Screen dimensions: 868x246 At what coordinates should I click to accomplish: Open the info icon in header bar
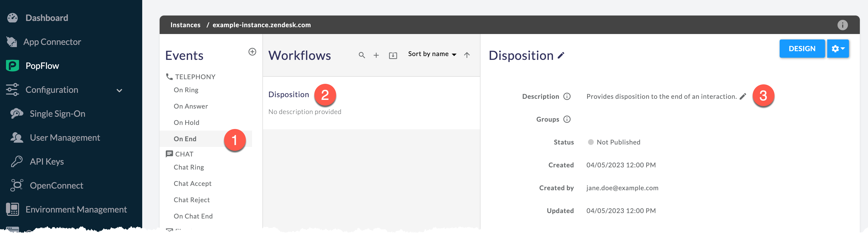tap(842, 25)
